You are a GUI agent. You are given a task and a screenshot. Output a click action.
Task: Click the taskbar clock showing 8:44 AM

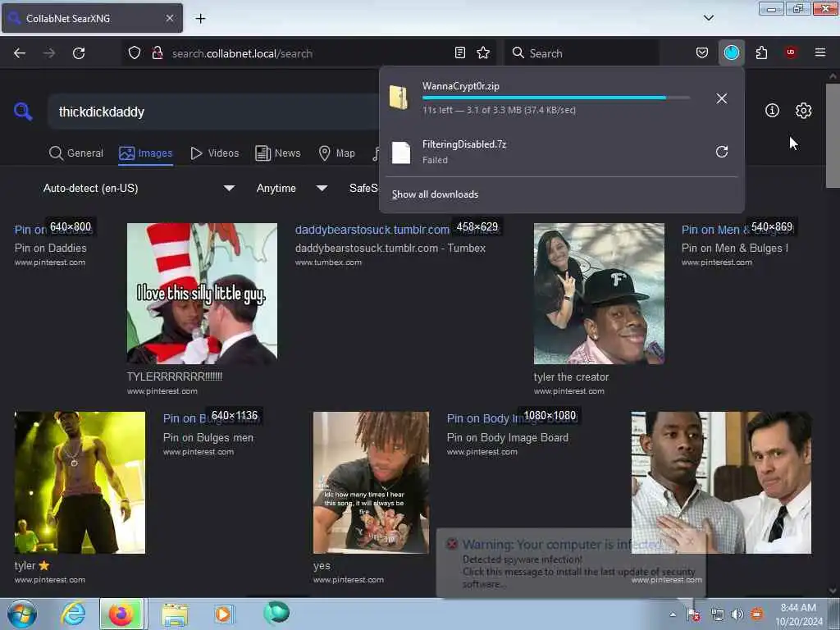point(799,614)
